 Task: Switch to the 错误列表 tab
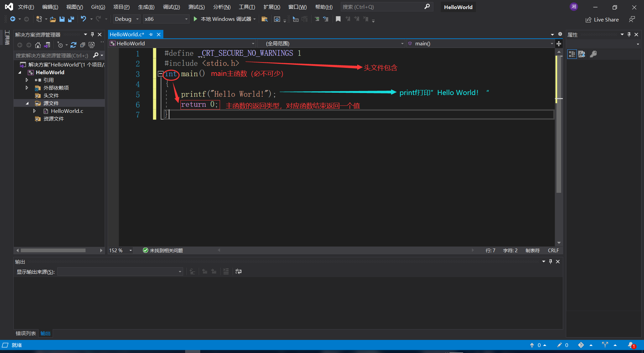pyautogui.click(x=25, y=333)
